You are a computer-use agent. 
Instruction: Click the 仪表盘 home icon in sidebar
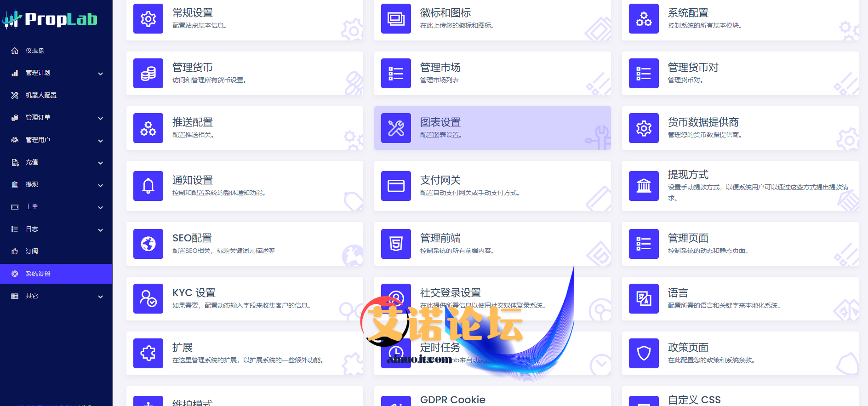(x=15, y=51)
